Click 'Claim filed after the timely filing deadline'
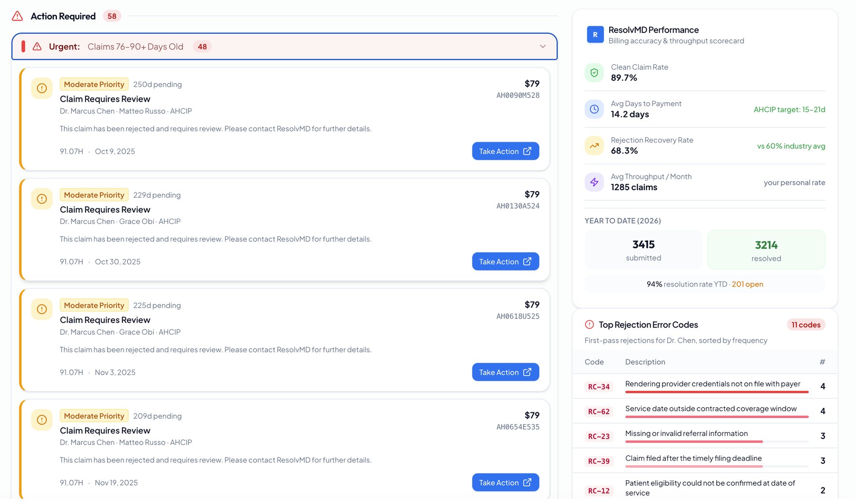 tap(693, 458)
